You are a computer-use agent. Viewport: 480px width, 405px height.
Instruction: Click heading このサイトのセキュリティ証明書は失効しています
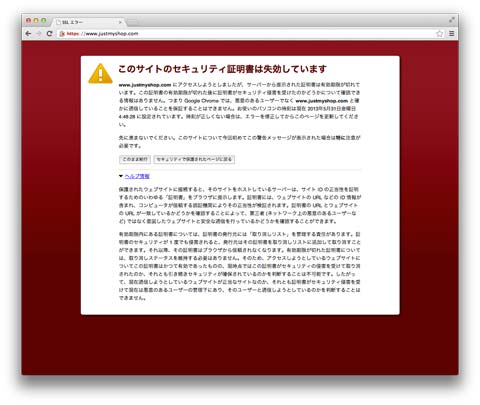[x=222, y=69]
